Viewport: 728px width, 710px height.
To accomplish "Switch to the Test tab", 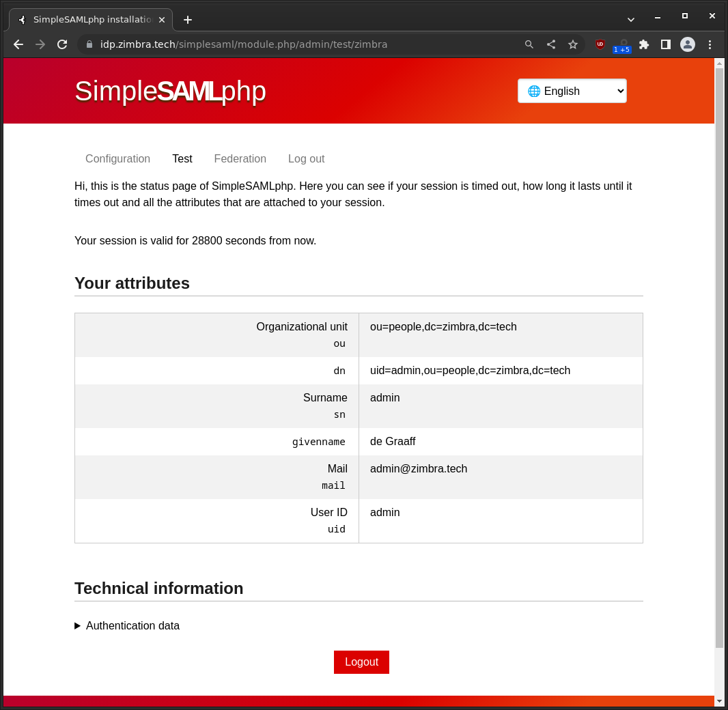I will click(182, 158).
